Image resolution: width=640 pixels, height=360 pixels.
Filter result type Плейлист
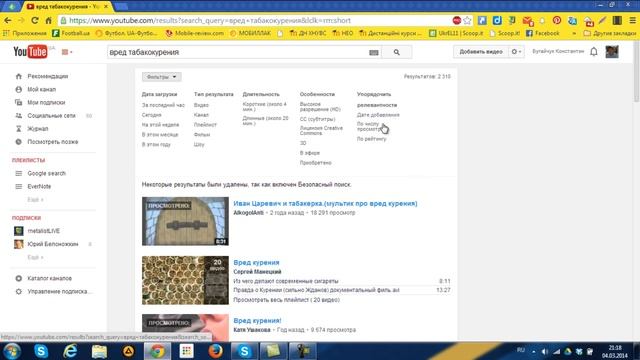pyautogui.click(x=205, y=125)
